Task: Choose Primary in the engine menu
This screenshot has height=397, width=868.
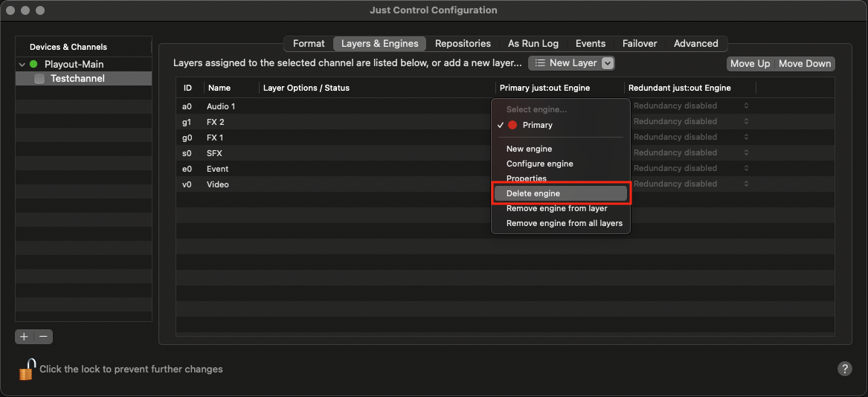Action: pyautogui.click(x=560, y=125)
